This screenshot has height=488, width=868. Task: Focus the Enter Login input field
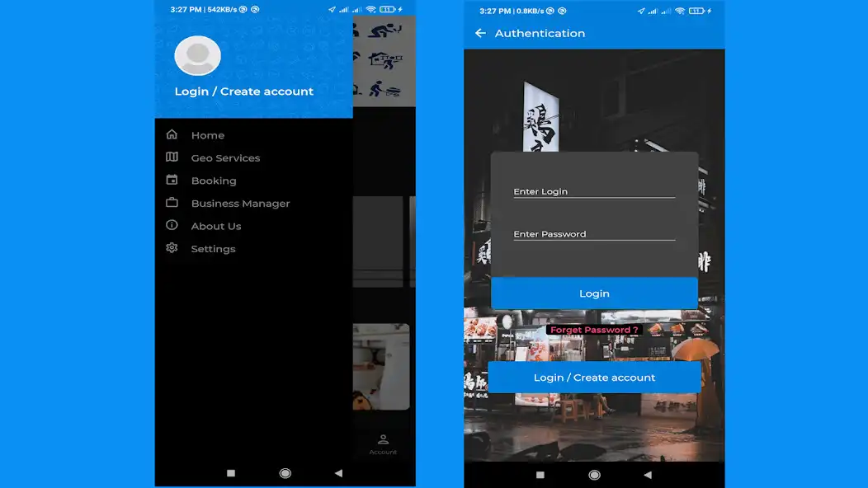click(x=594, y=191)
